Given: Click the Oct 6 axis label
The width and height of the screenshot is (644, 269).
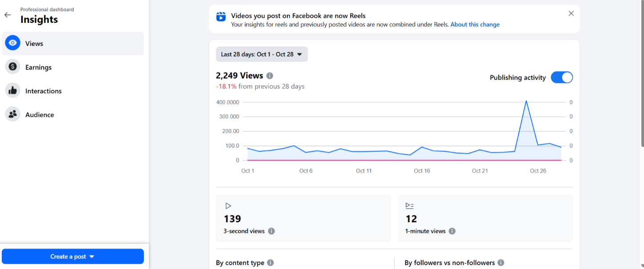Looking at the screenshot, I should 306,171.
